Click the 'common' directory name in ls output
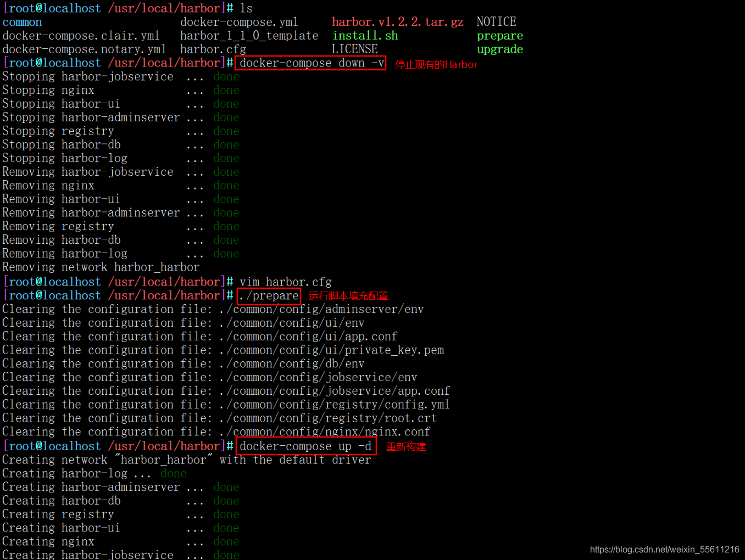The image size is (745, 560). tap(22, 22)
